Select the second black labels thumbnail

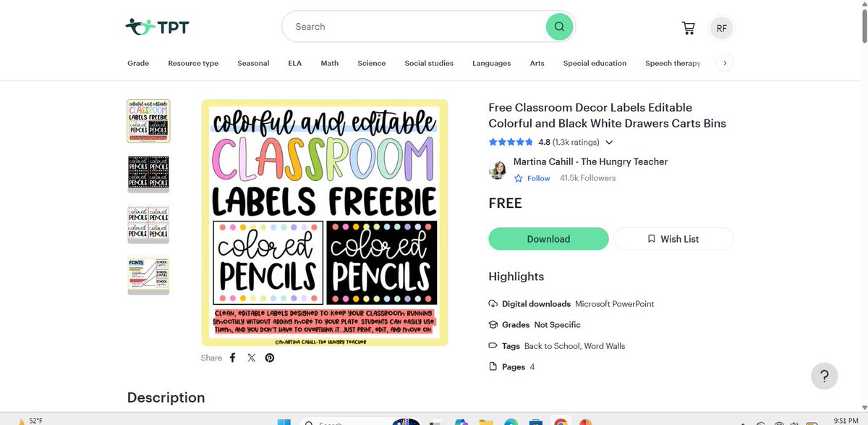click(148, 174)
